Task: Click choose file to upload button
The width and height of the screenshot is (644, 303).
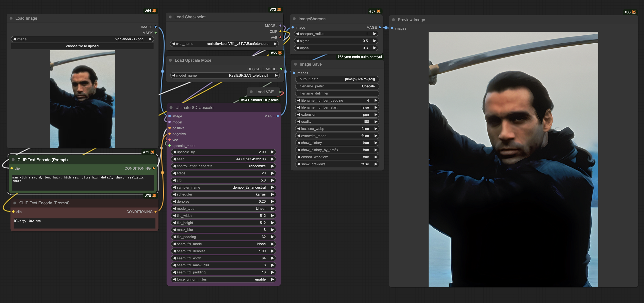Action: 82,46
